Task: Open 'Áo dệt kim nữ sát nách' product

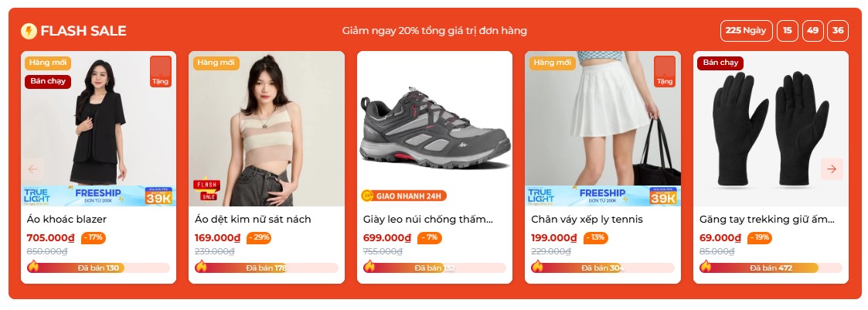Action: click(x=253, y=220)
